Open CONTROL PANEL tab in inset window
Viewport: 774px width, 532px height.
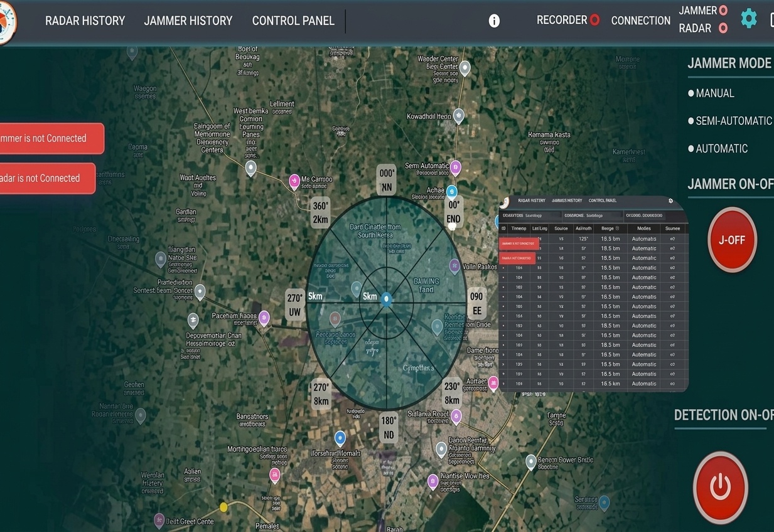tap(603, 201)
